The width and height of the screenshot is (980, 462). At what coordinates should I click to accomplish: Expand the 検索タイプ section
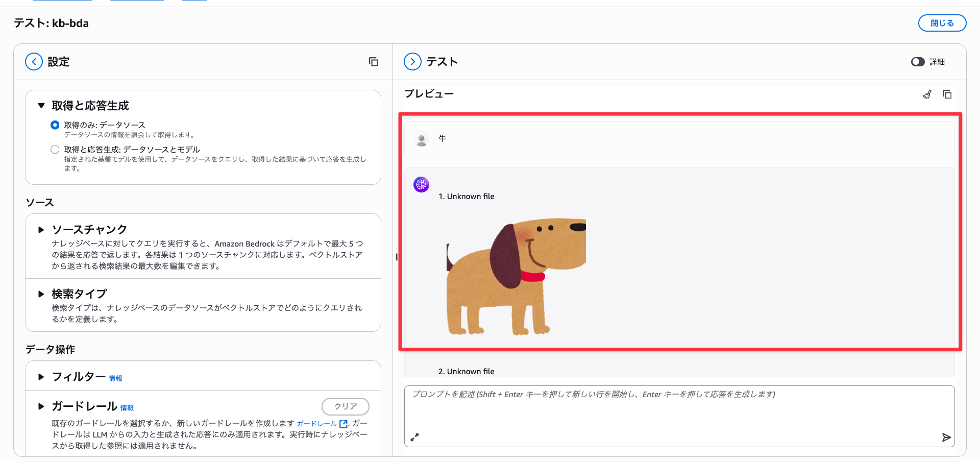coord(41,294)
